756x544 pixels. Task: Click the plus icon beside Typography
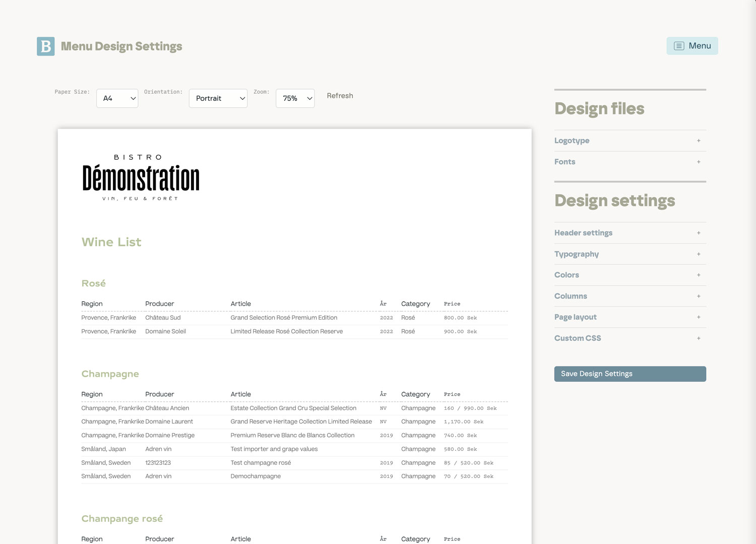pyautogui.click(x=699, y=254)
